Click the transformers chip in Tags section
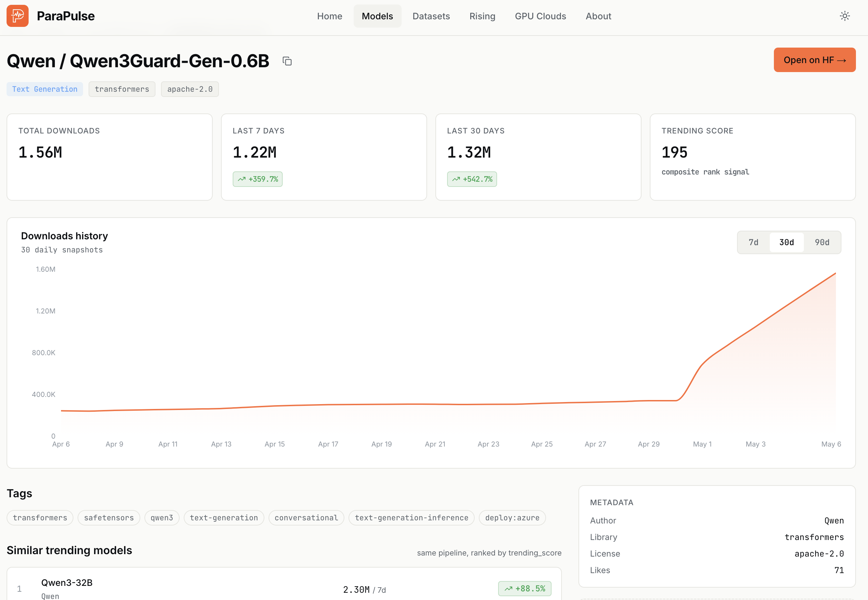Viewport: 868px width, 600px height. click(40, 518)
